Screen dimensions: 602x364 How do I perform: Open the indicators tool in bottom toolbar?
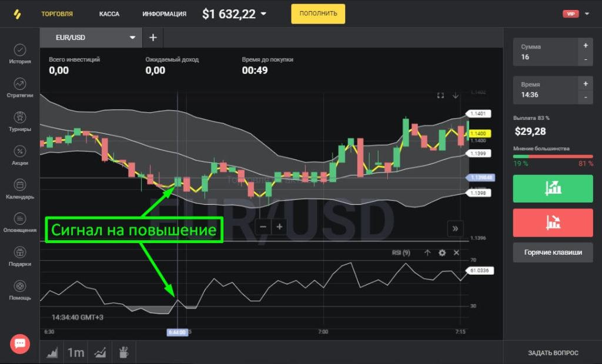tap(101, 352)
